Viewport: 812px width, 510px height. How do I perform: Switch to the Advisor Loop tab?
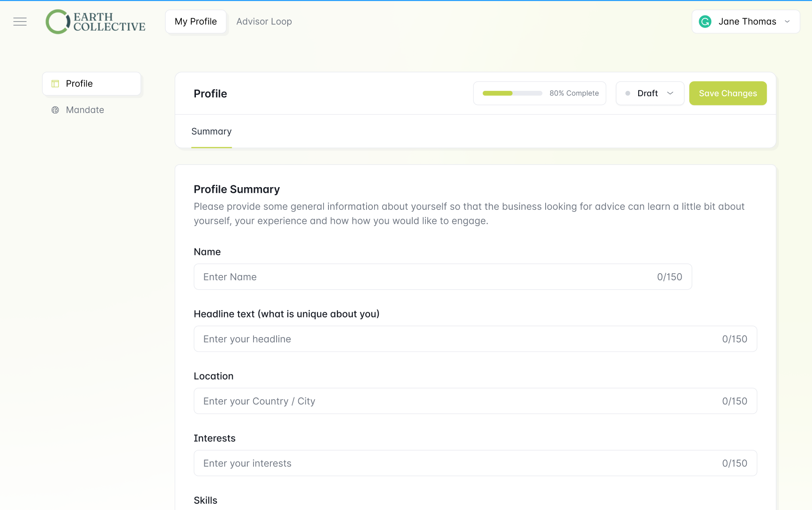click(x=264, y=21)
